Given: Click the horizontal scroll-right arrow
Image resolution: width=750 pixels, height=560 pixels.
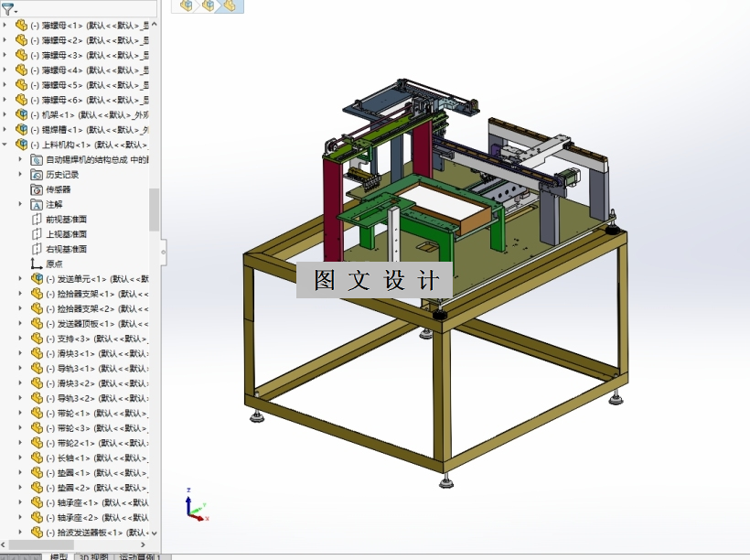Looking at the screenshot, I should (143, 544).
